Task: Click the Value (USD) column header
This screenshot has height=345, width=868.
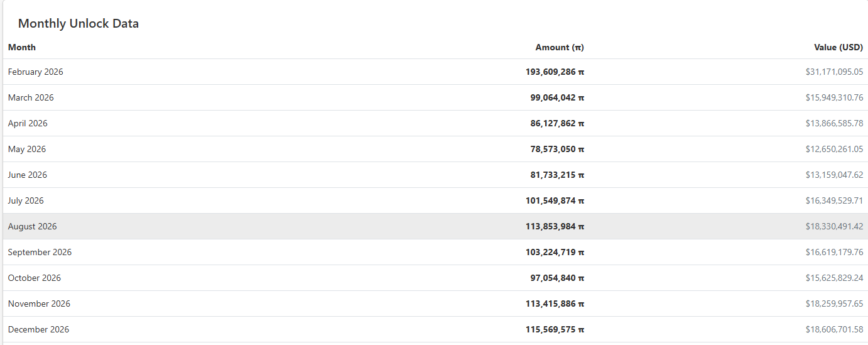Action: coord(838,47)
